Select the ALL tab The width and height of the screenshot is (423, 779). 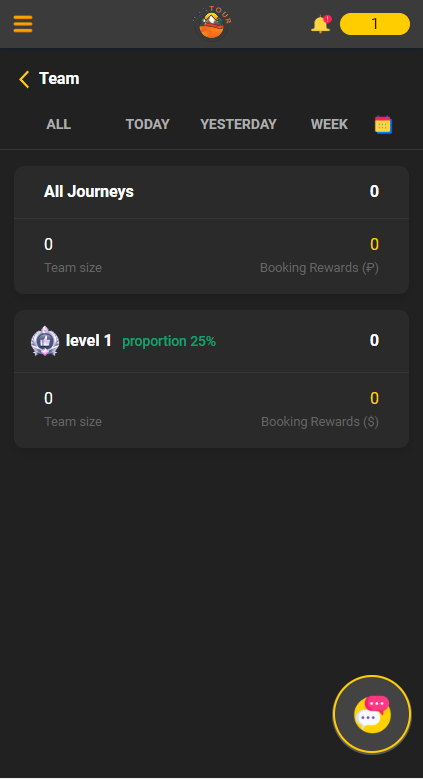pos(59,124)
